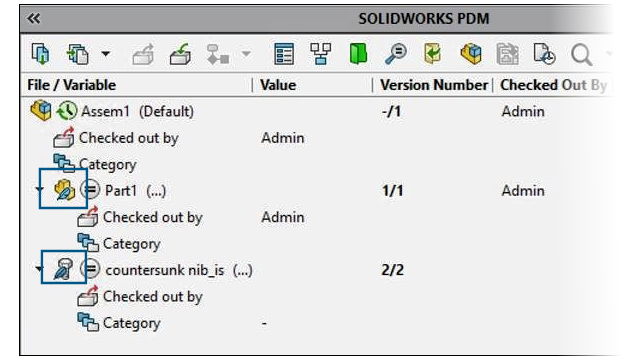Click the Check In toolbar icon
The image size is (640, 360).
(x=180, y=54)
